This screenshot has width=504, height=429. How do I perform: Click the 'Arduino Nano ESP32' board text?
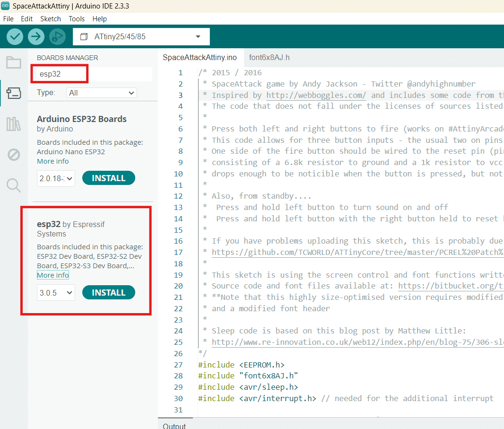coord(71,152)
